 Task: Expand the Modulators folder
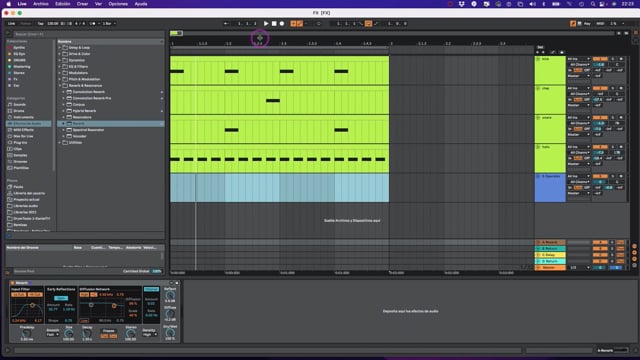pyautogui.click(x=60, y=73)
